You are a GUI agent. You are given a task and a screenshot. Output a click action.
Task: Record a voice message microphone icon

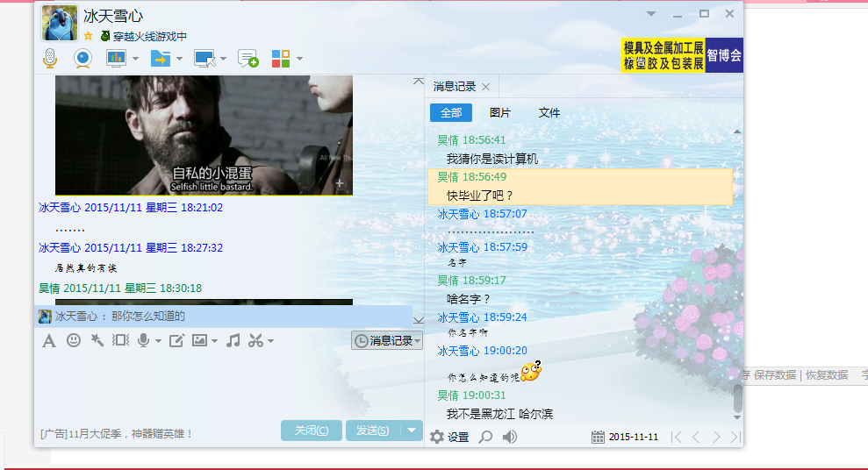143,340
